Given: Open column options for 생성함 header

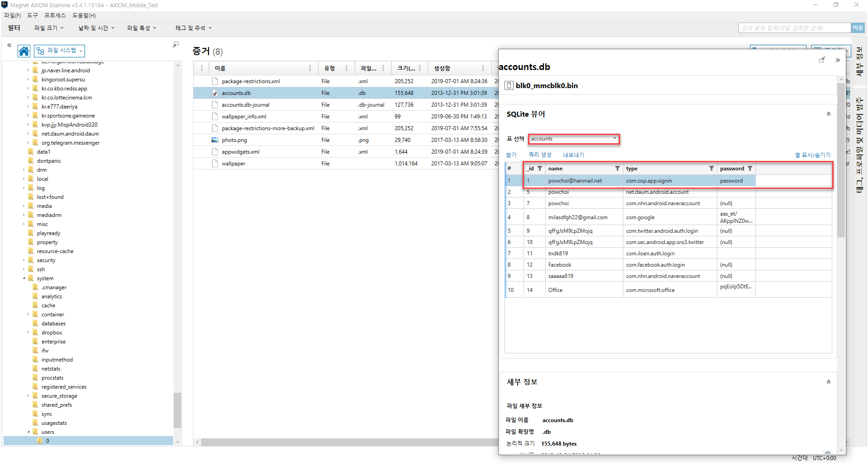Looking at the screenshot, I should (x=483, y=68).
